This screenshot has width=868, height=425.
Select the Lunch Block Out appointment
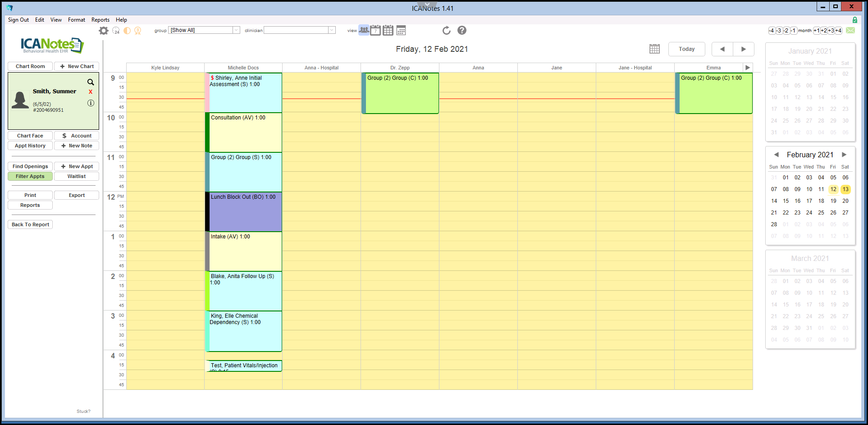[244, 211]
